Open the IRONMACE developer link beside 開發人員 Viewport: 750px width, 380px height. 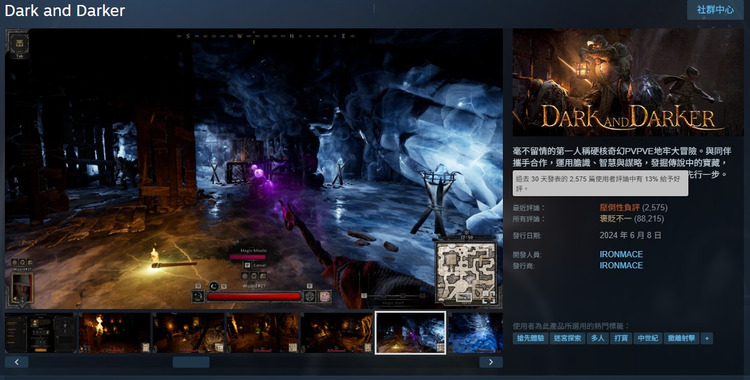621,254
